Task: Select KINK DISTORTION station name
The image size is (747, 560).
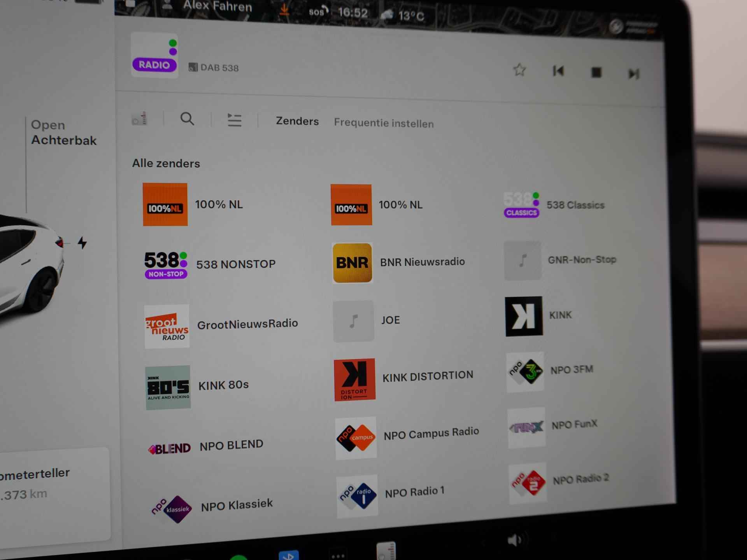Action: coord(428,376)
